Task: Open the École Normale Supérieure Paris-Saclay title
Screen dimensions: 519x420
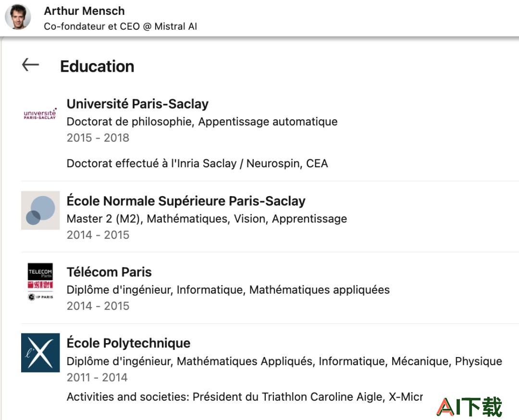Action: pyautogui.click(x=186, y=201)
